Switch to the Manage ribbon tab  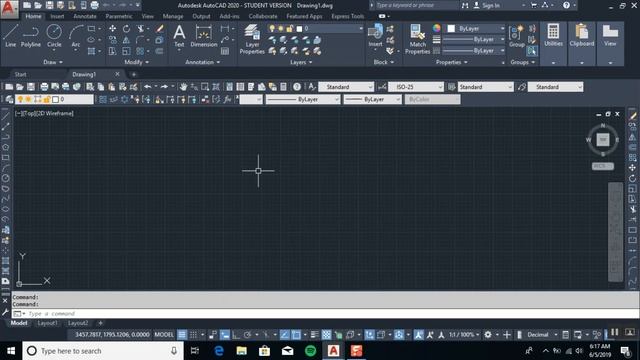pos(173,16)
